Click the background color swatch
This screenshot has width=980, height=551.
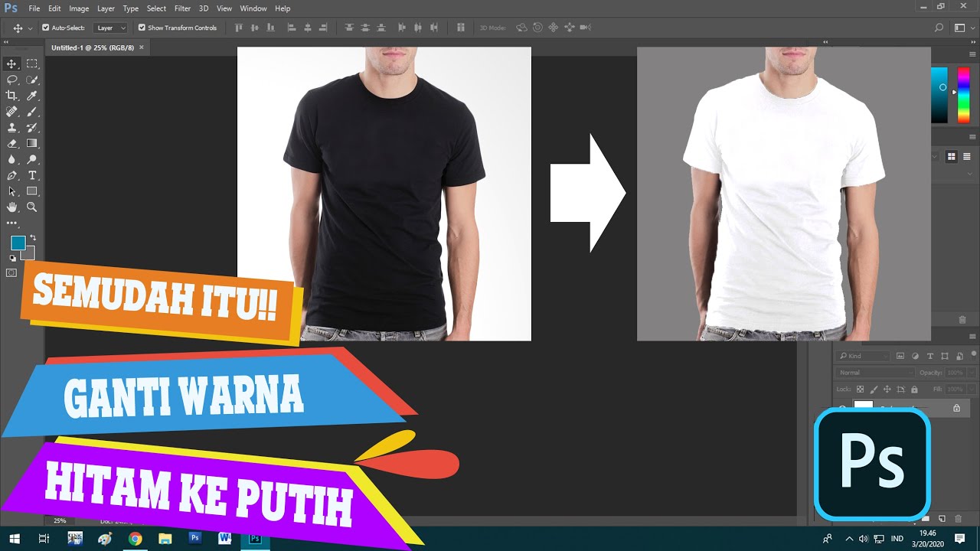pos(28,253)
